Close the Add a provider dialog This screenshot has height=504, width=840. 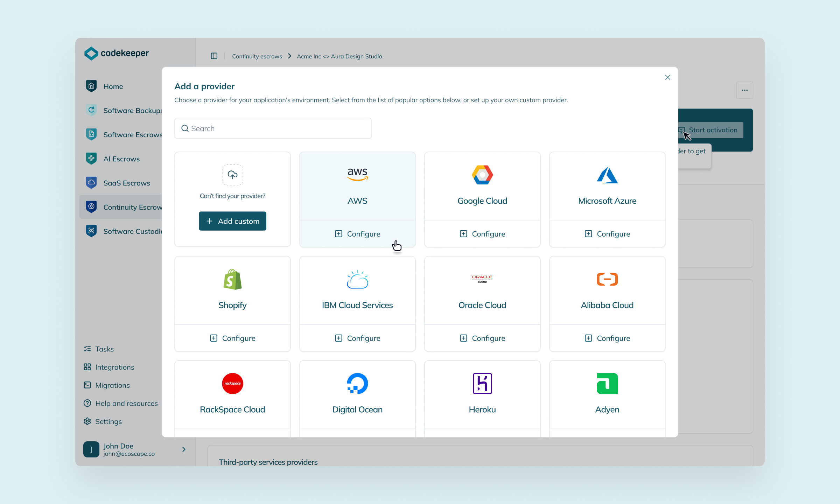point(667,77)
